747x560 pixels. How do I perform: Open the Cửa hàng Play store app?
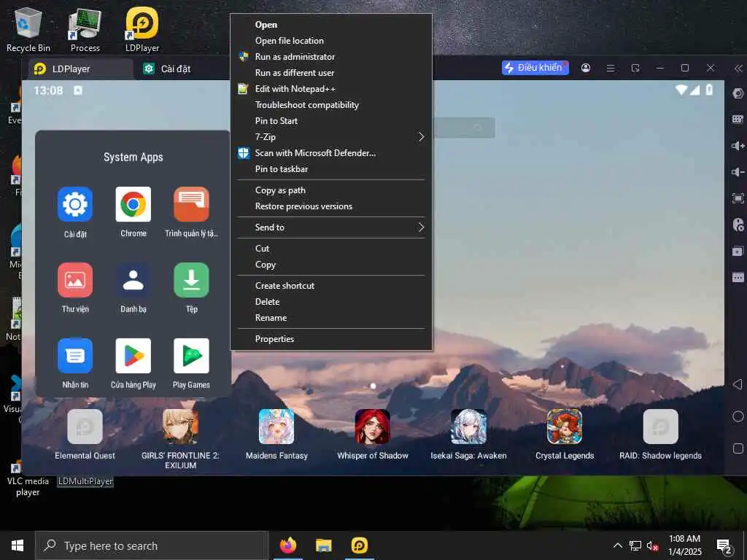tap(133, 363)
